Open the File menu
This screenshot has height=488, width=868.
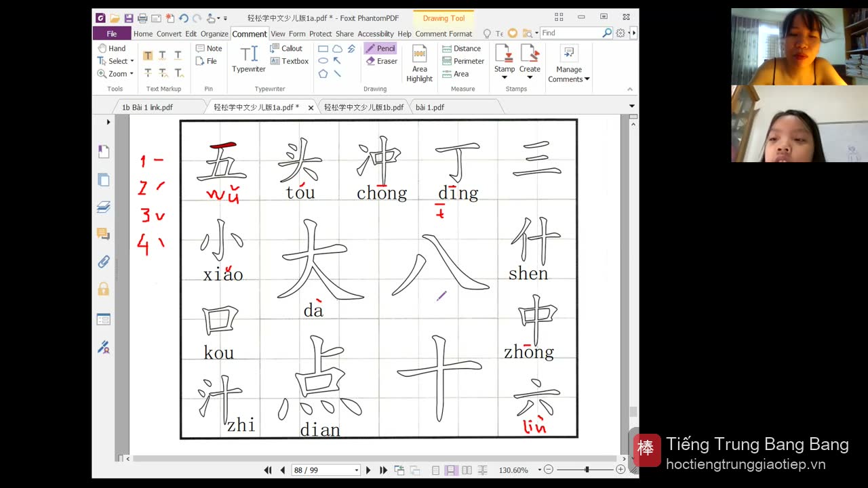[112, 33]
